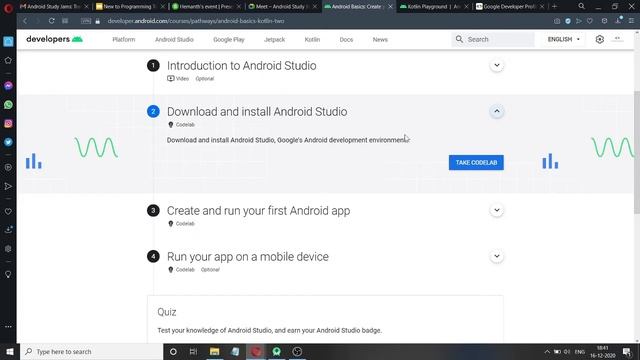
Task: Open the Speed Dial grid icon
Action: (x=65, y=21)
